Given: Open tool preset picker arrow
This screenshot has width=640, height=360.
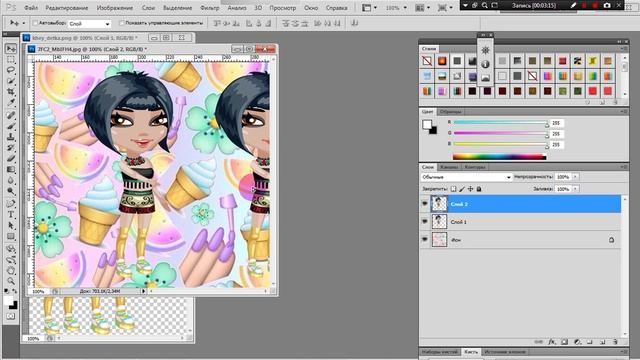Looking at the screenshot, I should click(24, 23).
